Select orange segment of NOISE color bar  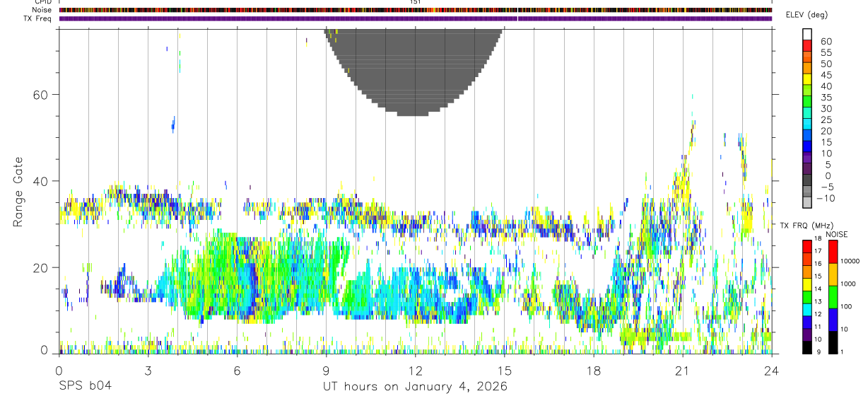click(833, 274)
